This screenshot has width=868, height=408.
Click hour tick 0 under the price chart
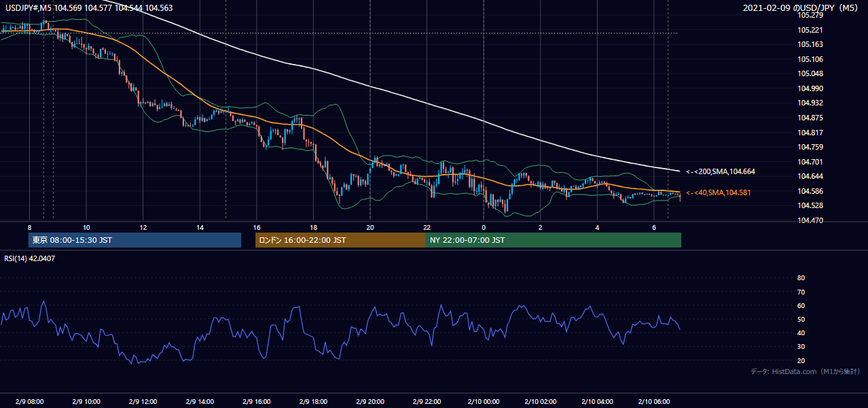point(484,227)
